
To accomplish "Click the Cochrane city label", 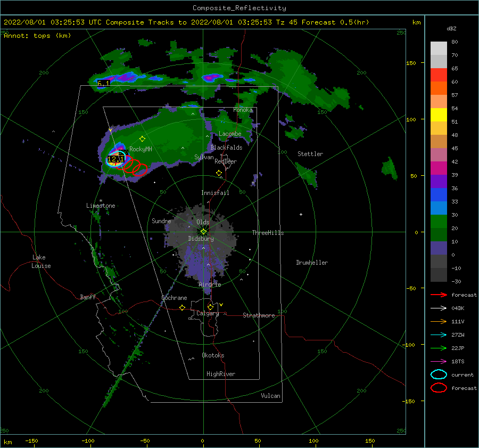I will (174, 298).
